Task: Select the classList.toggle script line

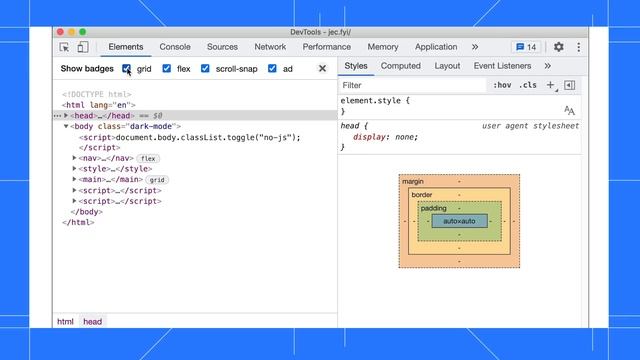Action: click(x=190, y=138)
